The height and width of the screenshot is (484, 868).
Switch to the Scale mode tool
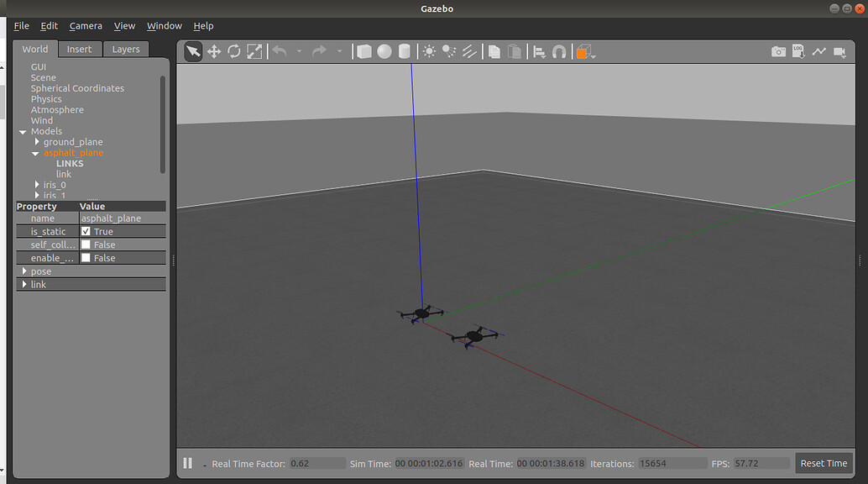coord(255,50)
